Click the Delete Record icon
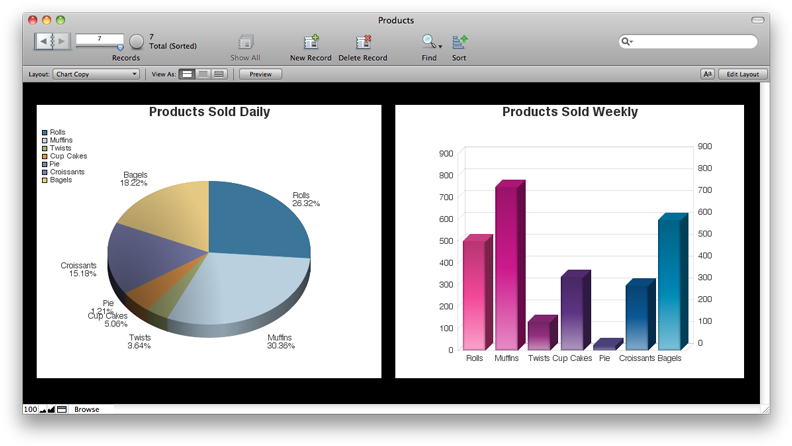792x446 pixels. (362, 42)
